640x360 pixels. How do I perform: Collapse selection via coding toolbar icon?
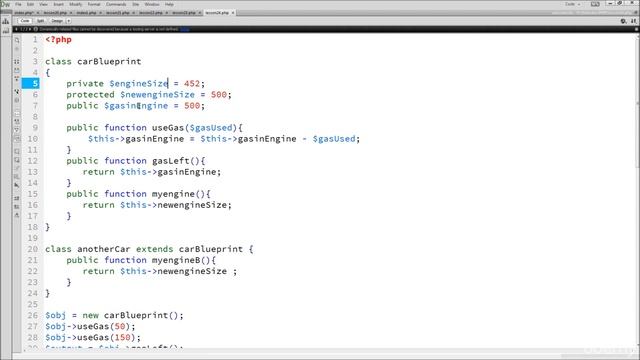pyautogui.click(x=17, y=70)
